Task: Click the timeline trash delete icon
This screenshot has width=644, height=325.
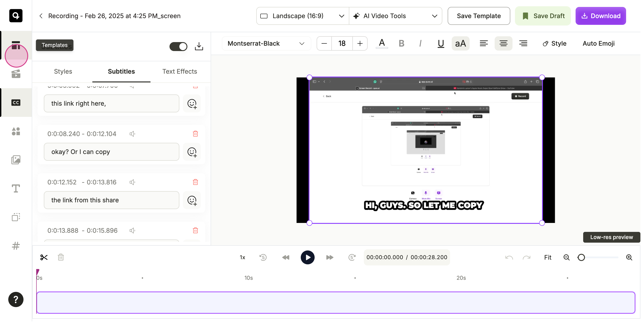Action: tap(61, 257)
